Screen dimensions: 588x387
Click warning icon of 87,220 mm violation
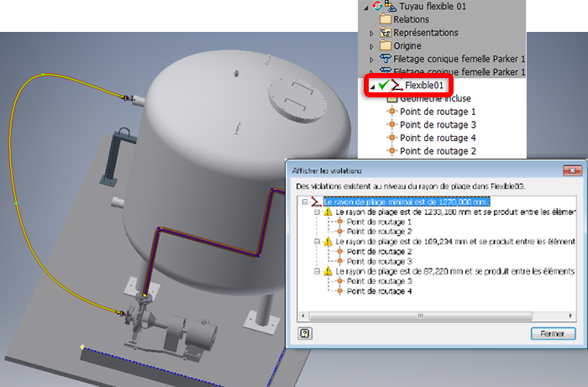click(x=328, y=271)
